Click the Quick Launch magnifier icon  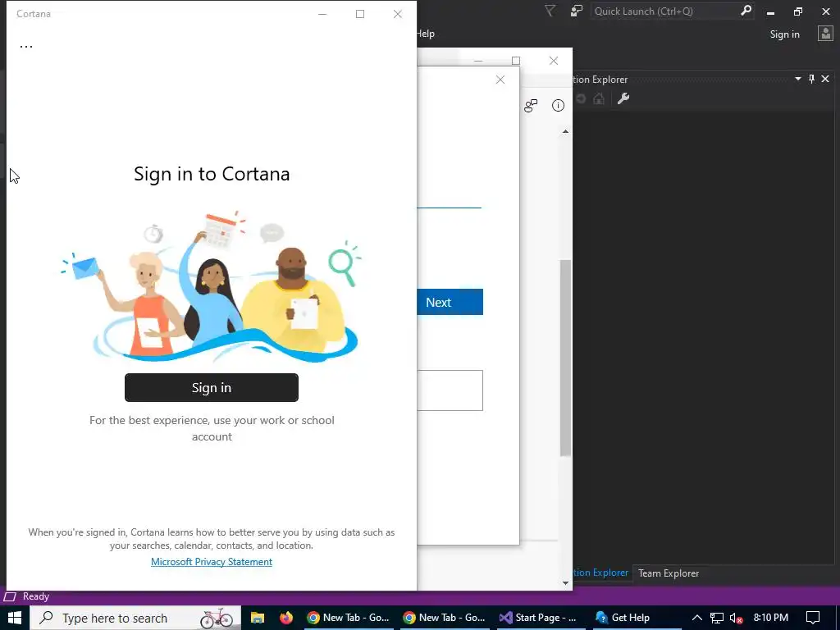click(x=746, y=11)
